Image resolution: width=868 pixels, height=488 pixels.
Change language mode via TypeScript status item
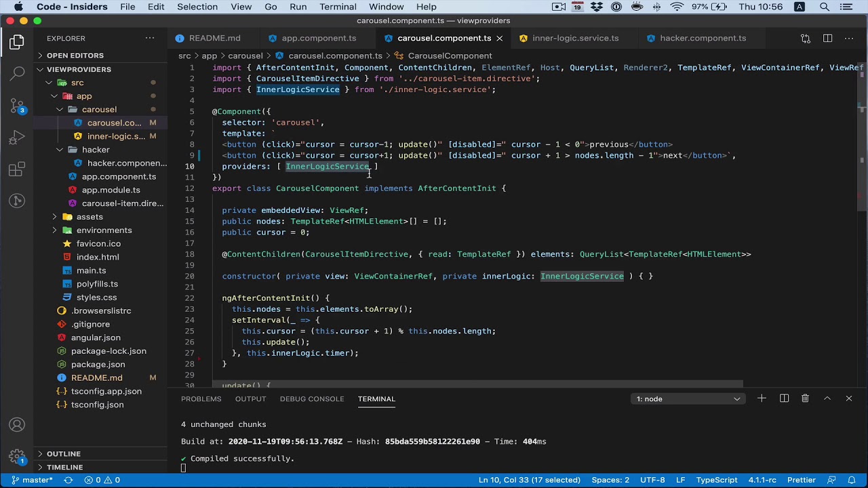coord(716,480)
